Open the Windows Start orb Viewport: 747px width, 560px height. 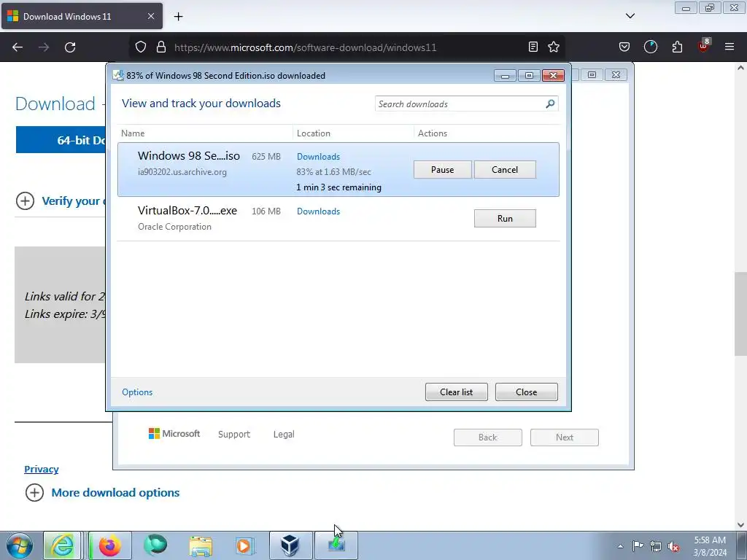(x=20, y=545)
